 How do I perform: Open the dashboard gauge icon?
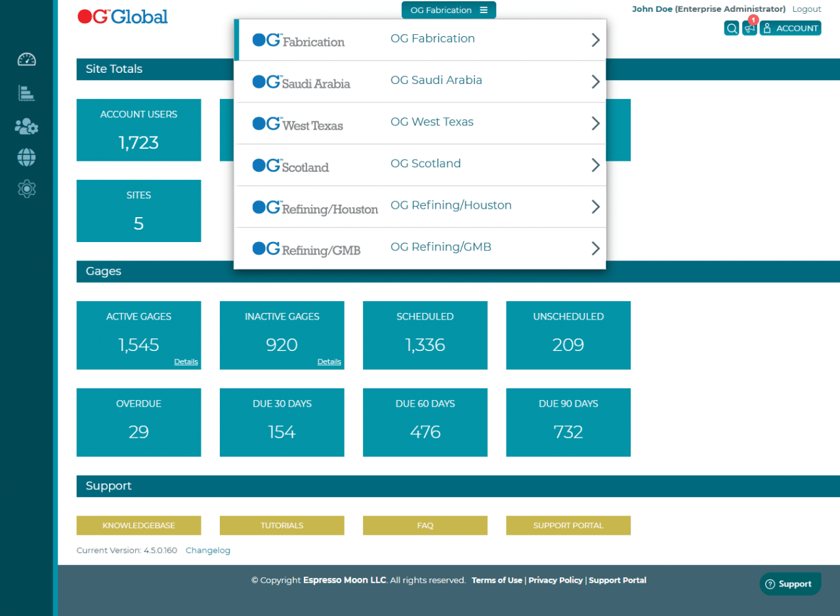pos(26,59)
